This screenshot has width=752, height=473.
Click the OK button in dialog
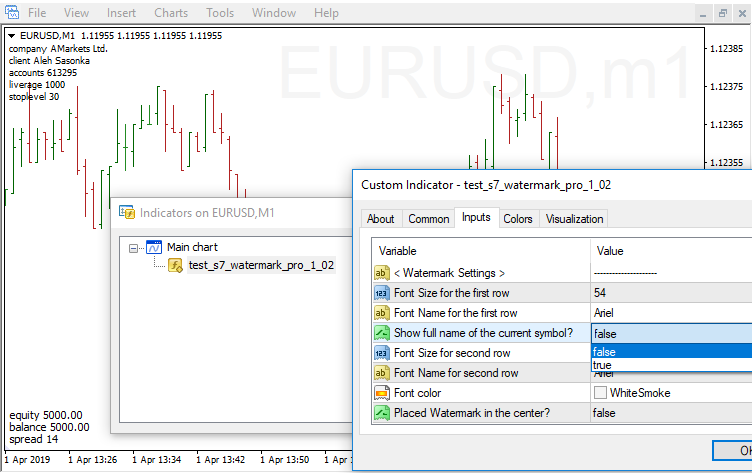point(734,450)
